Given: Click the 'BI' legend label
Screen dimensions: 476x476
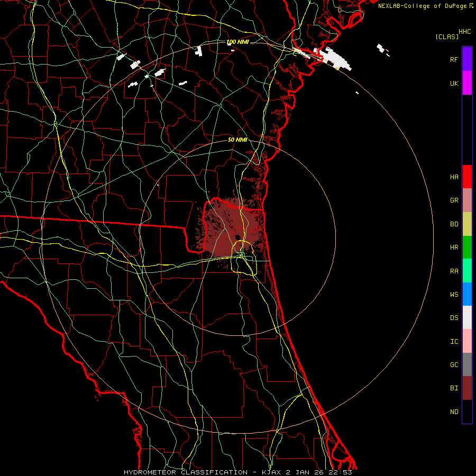Looking at the screenshot, I should pyautogui.click(x=454, y=388).
